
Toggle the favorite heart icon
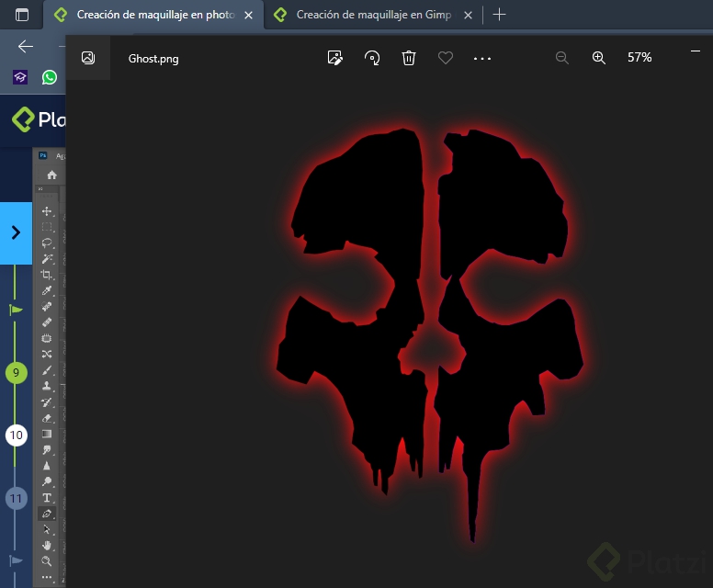tap(446, 58)
